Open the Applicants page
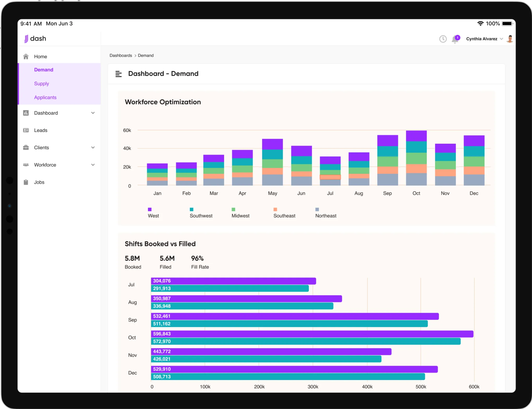 (45, 97)
